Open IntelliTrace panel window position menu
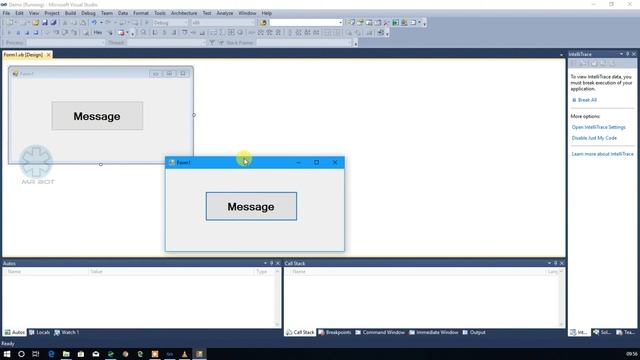The width and height of the screenshot is (640, 360). point(621,54)
